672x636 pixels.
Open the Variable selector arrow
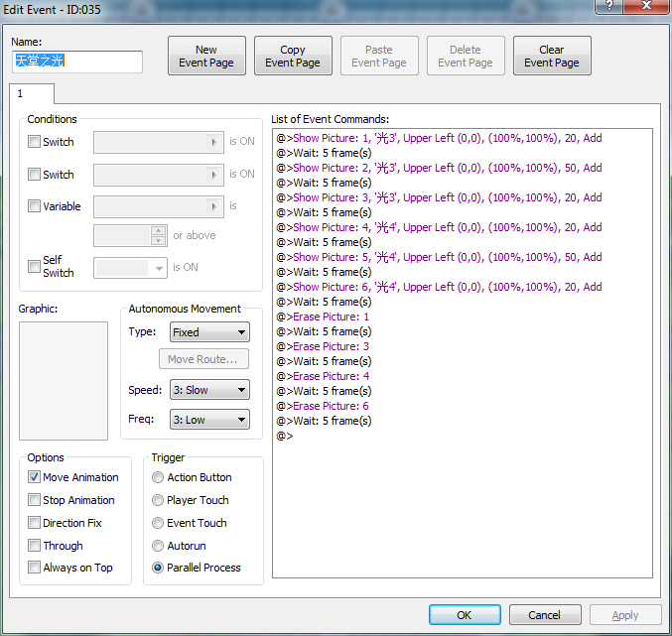[x=213, y=206]
